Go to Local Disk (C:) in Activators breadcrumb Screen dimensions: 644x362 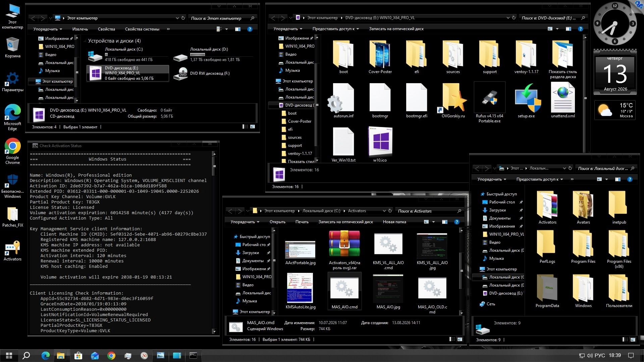coord(321,211)
